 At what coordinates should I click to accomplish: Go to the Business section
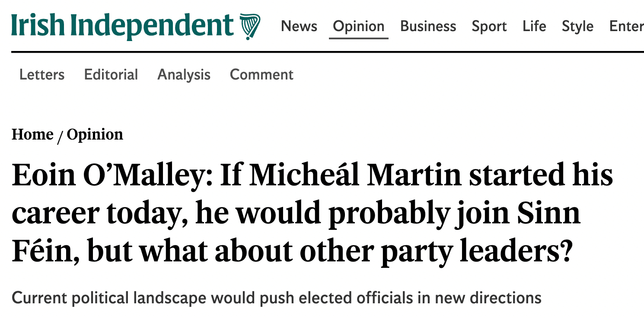pyautogui.click(x=428, y=26)
